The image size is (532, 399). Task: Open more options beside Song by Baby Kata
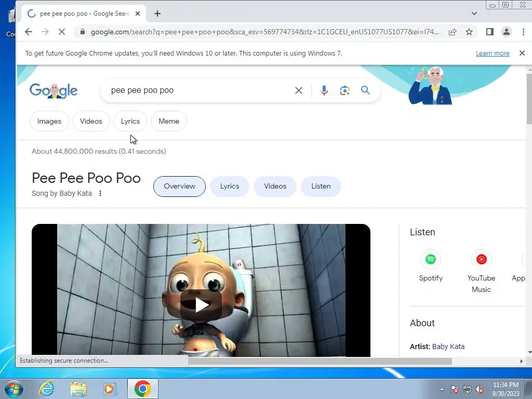(100, 193)
